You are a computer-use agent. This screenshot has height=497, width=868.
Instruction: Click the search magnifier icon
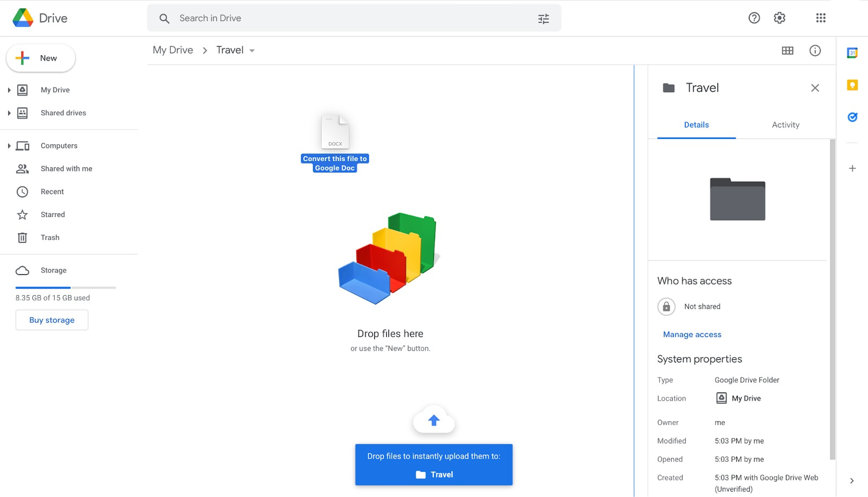coord(164,18)
